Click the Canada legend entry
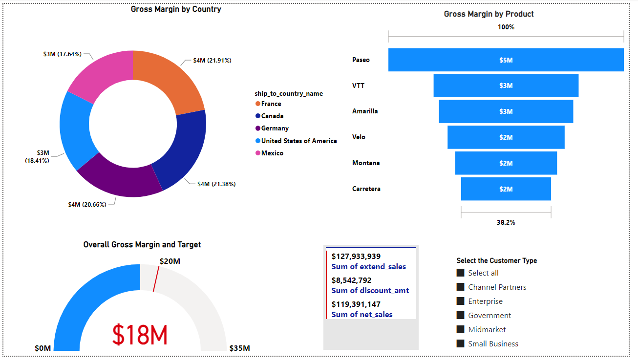Screen dimensions: 638x364 tap(273, 116)
